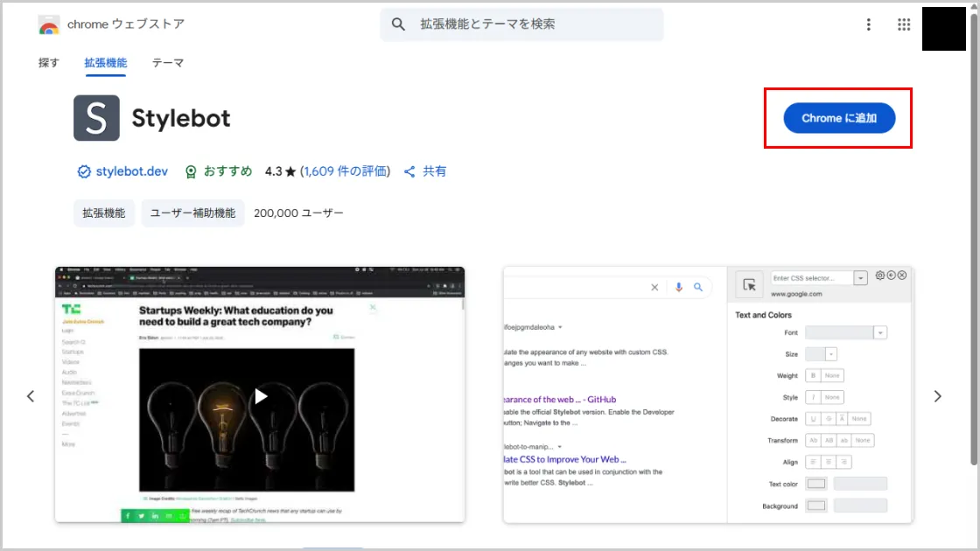
Task: Open the Size unit dropdown
Action: 830,354
